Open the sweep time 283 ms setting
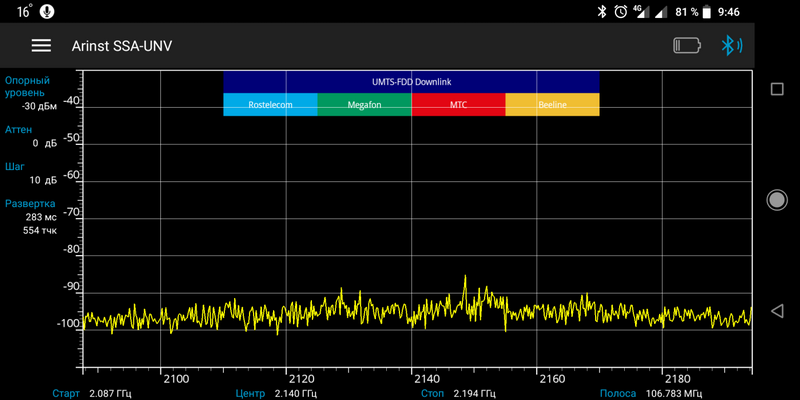The width and height of the screenshot is (800, 400). (41, 217)
